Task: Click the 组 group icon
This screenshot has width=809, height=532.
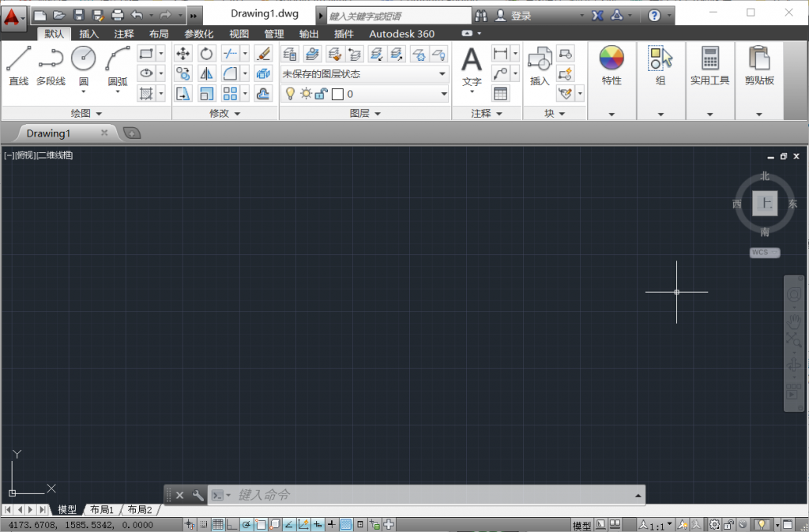Action: click(x=660, y=65)
